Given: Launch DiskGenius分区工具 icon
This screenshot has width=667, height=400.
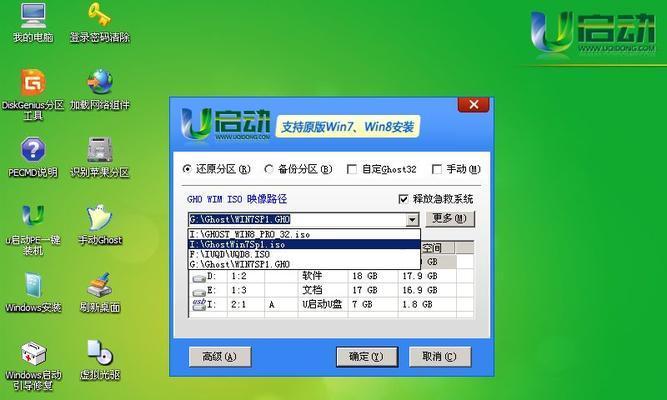Looking at the screenshot, I should (33, 94).
